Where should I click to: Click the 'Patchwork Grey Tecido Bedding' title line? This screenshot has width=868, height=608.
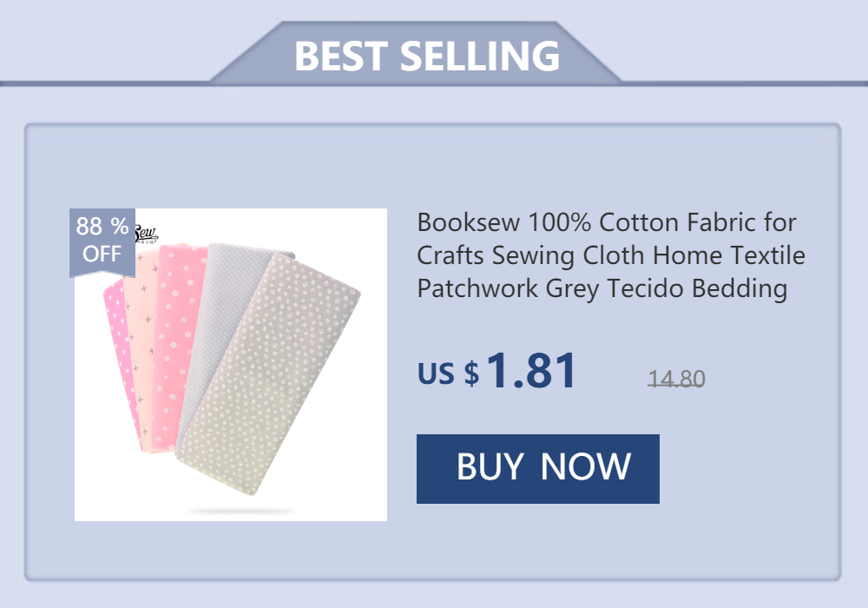(x=602, y=288)
